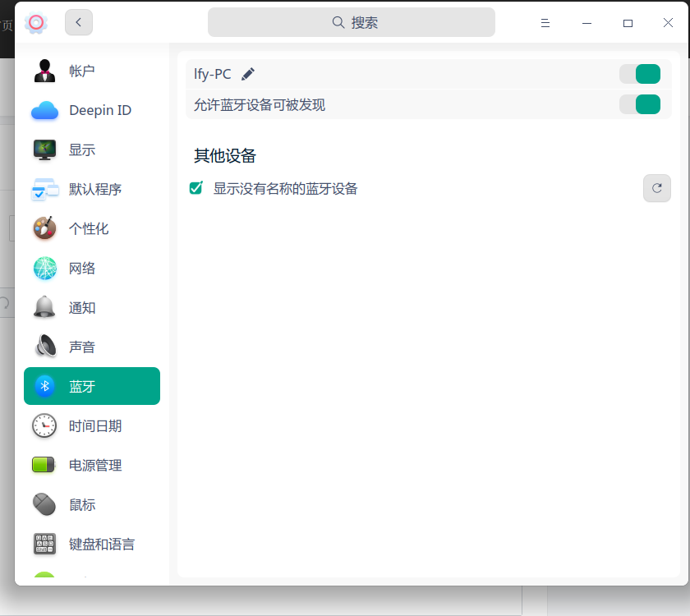This screenshot has height=616, width=690.
Task: Go to 个性化 (Personalization) settings
Action: coord(44,228)
